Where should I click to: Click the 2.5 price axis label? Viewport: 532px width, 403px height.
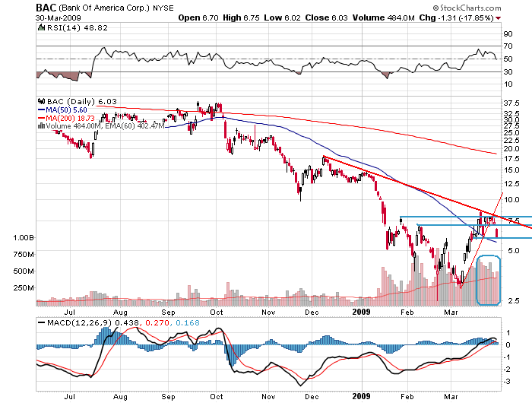click(513, 301)
